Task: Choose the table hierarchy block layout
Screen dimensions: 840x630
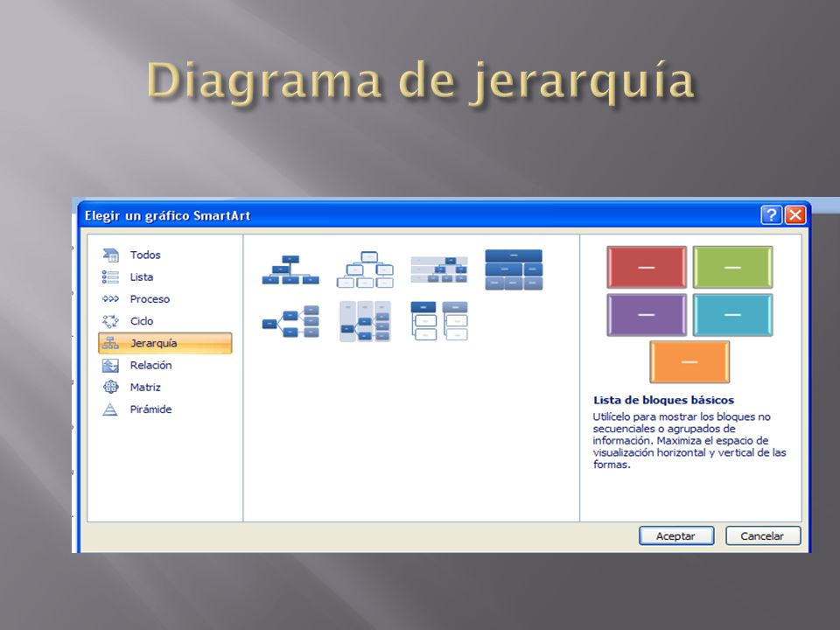Action: (514, 269)
